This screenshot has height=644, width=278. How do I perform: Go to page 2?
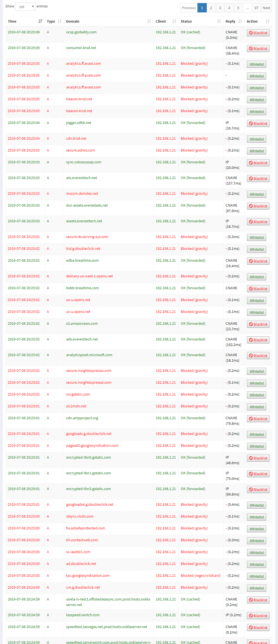click(211, 8)
